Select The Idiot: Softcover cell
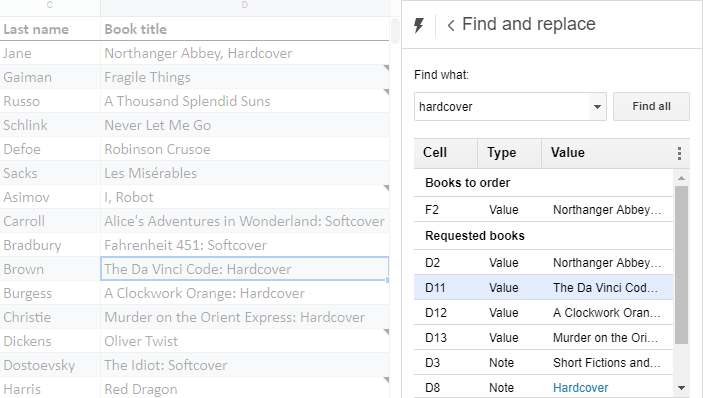Screen dimensions: 703x398 (x=245, y=365)
